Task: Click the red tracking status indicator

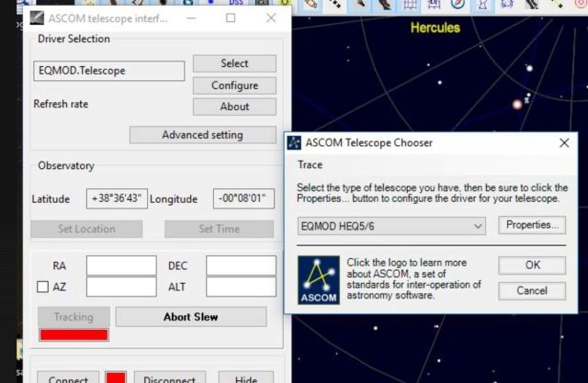Action: (x=73, y=334)
